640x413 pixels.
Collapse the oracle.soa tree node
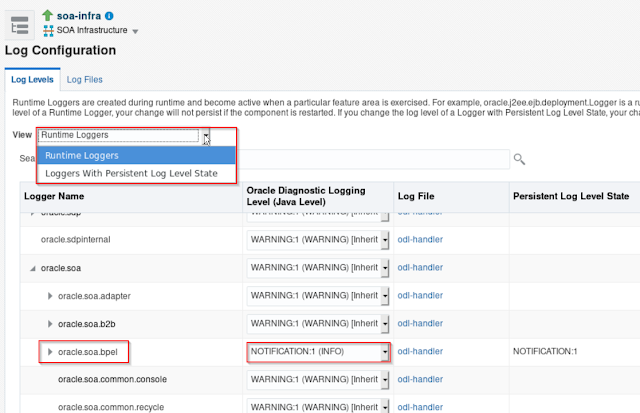pos(33,268)
